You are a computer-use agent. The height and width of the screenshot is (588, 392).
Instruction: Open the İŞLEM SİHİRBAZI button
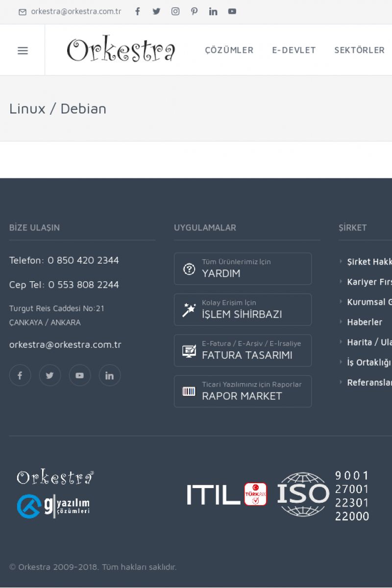click(243, 310)
